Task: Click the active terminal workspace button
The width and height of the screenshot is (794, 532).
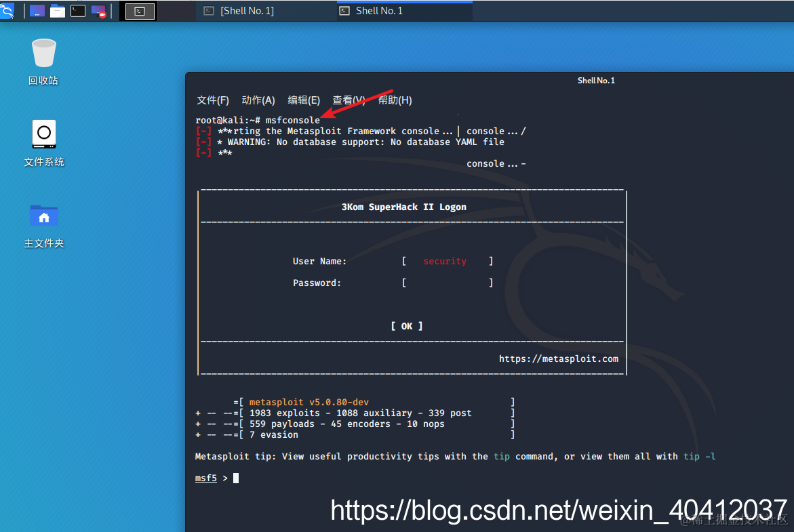Action: [x=140, y=11]
